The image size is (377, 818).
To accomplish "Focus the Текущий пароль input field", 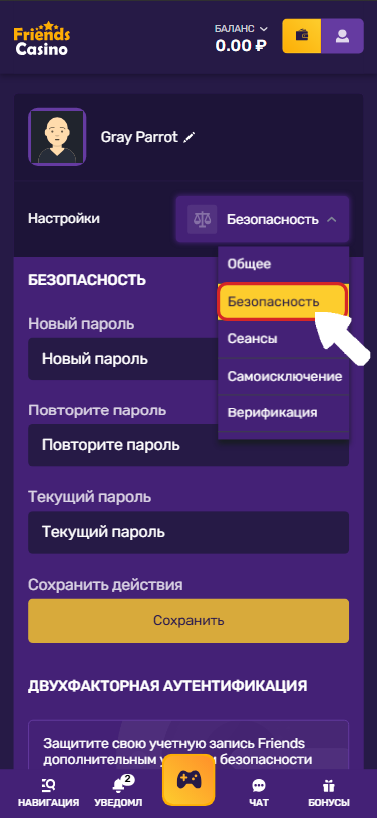I will pos(188,532).
